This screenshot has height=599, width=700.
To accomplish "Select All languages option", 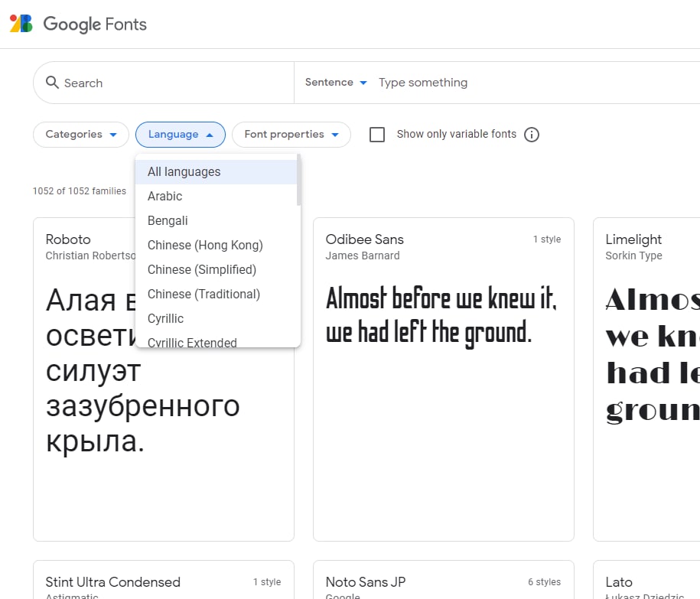I will pyautogui.click(x=216, y=172).
